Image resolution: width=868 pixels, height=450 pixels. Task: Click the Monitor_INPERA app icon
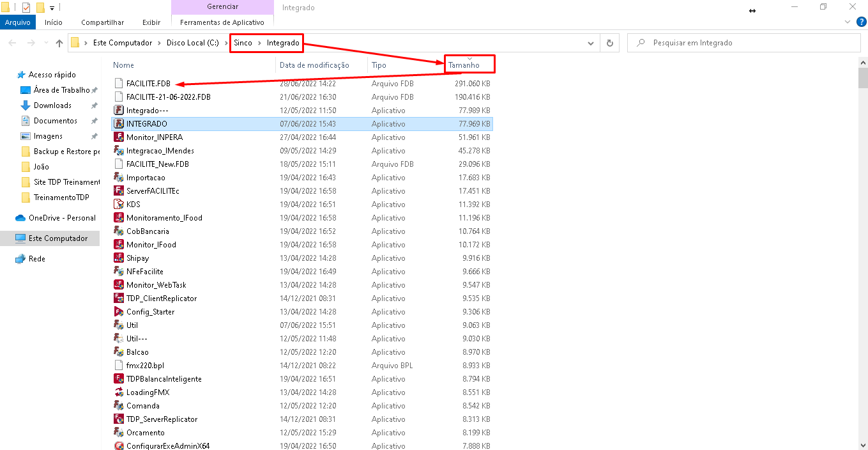(x=118, y=137)
